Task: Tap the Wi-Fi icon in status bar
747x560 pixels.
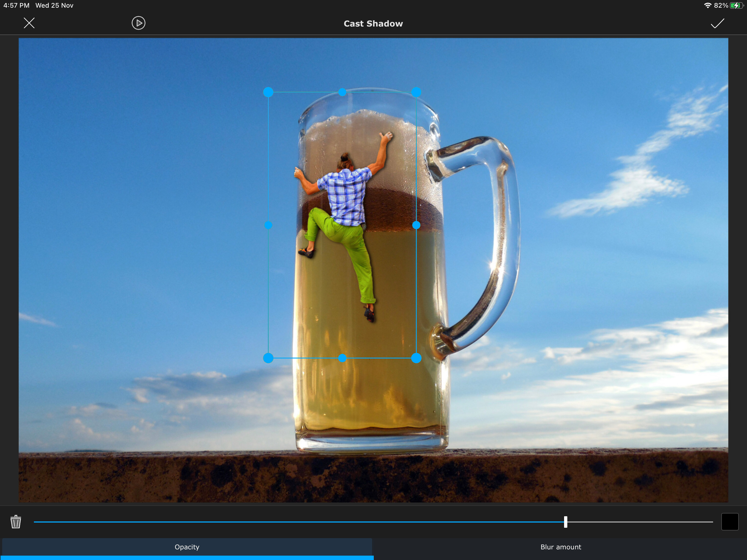Action: pos(707,5)
